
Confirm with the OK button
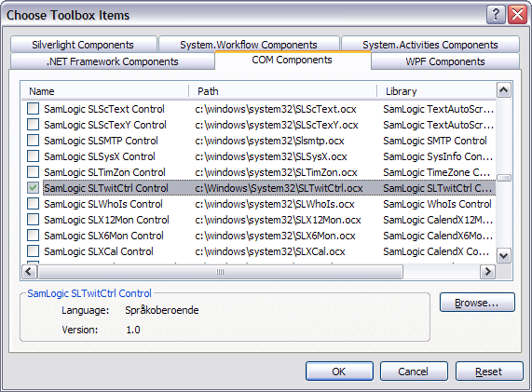click(x=339, y=372)
